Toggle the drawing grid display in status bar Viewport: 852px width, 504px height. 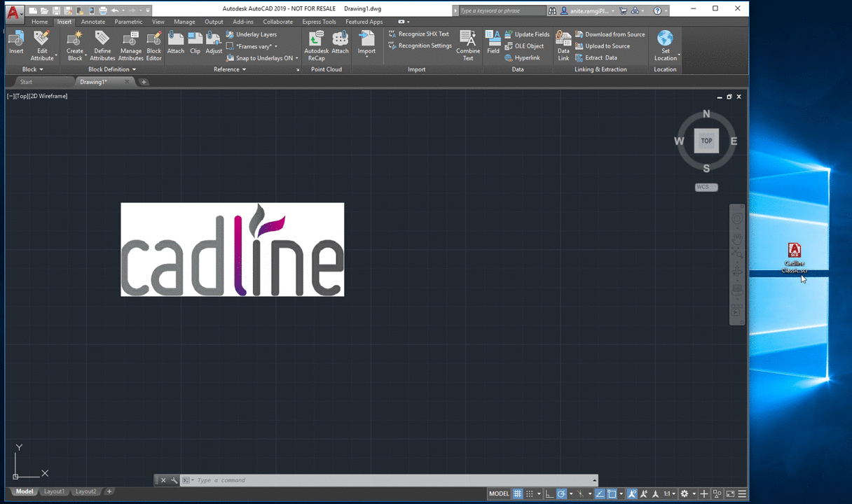coord(518,493)
